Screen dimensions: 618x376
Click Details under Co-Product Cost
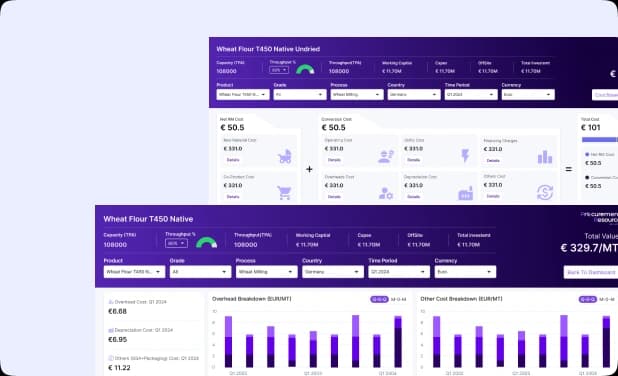click(233, 196)
